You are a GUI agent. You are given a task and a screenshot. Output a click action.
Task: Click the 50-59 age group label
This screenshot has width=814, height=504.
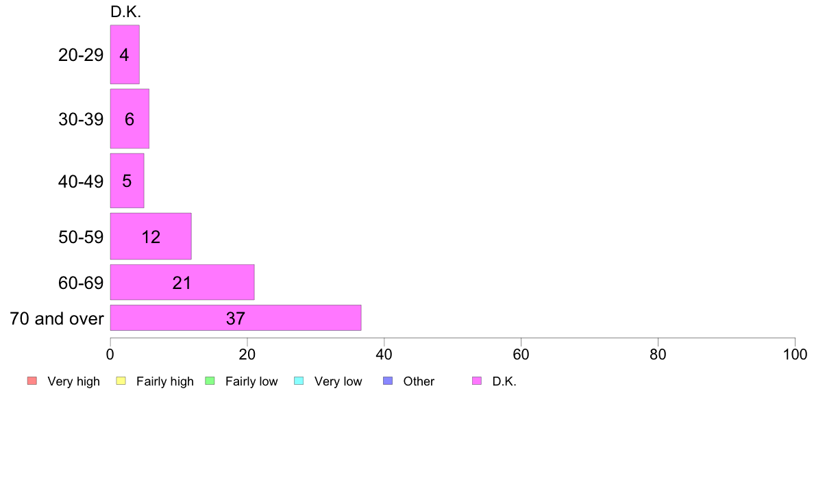[81, 237]
